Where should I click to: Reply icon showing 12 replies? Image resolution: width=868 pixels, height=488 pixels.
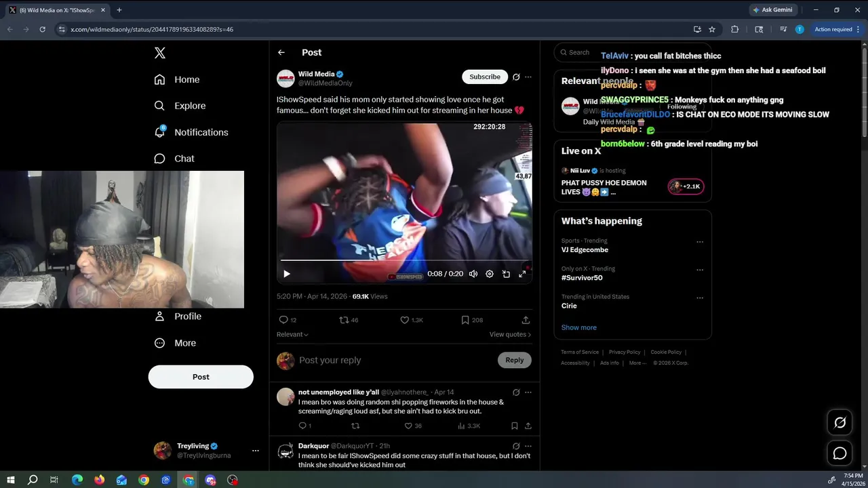(288, 320)
